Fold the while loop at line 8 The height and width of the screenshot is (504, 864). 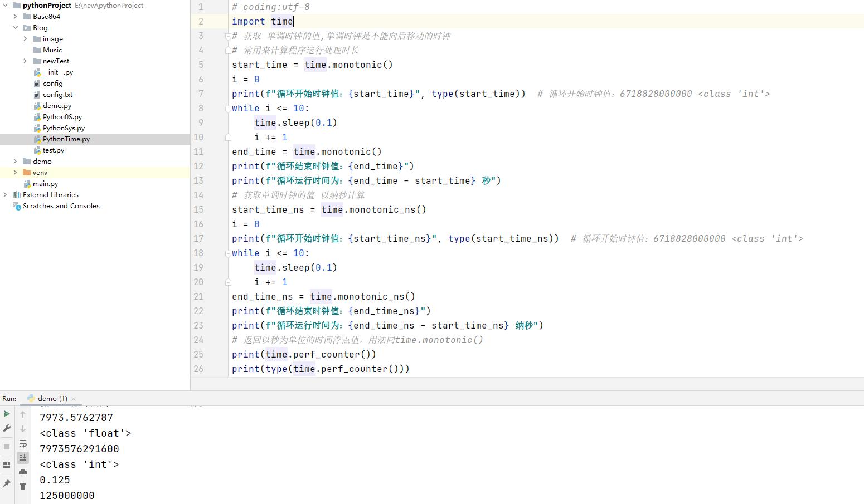pyautogui.click(x=228, y=109)
